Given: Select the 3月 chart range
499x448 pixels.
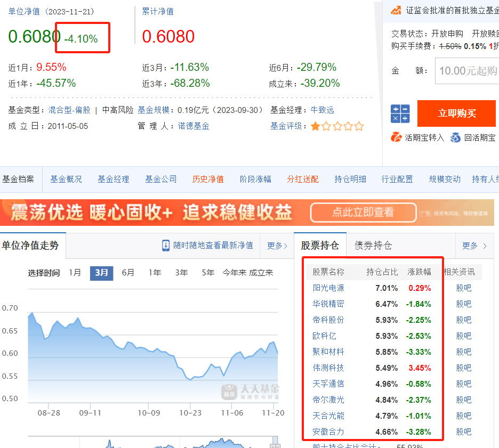Looking at the screenshot, I should [x=101, y=273].
